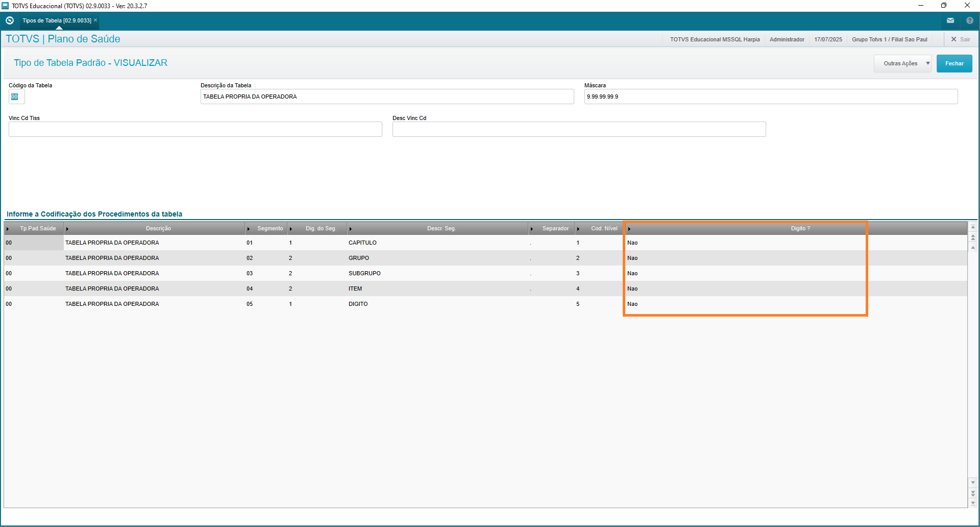Click the grid scroll-to-top arrow
Viewport: 980px width, 527px height.
pos(973,227)
